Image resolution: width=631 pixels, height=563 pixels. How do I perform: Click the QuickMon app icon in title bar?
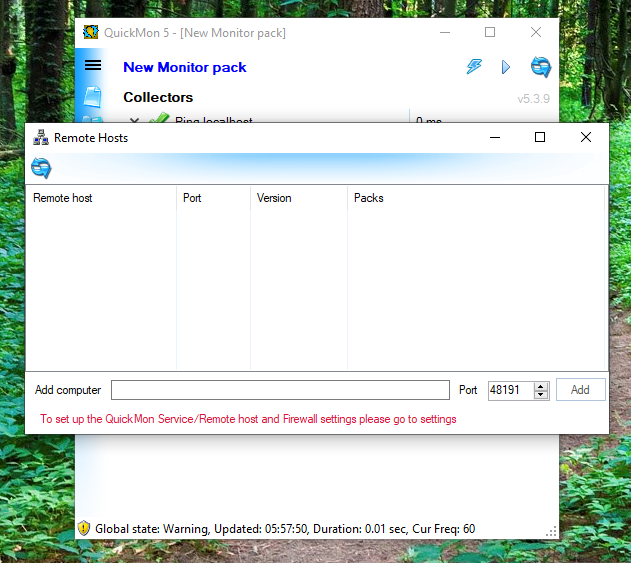point(91,32)
